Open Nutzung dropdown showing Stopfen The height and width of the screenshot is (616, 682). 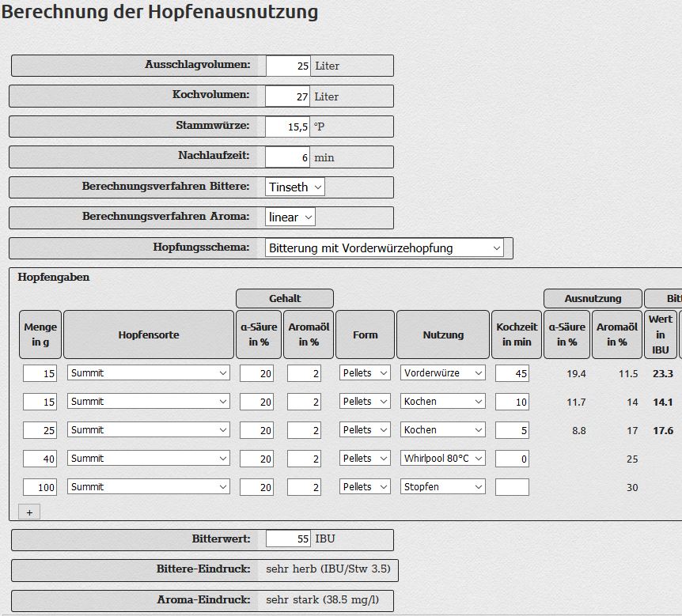[442, 486]
